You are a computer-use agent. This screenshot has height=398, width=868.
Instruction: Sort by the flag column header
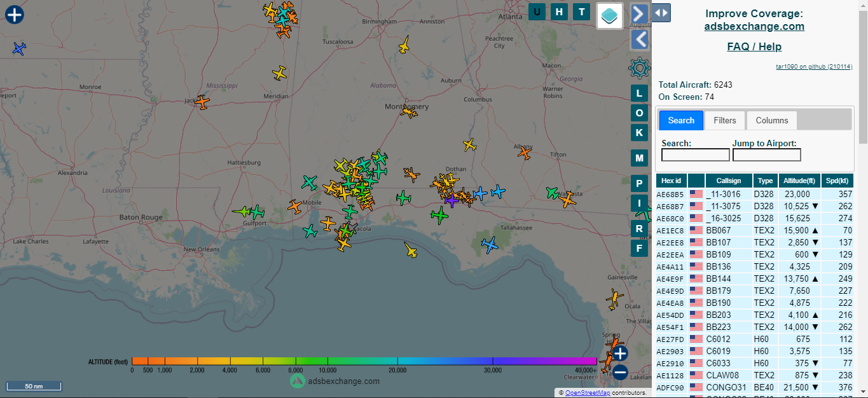[x=696, y=181]
